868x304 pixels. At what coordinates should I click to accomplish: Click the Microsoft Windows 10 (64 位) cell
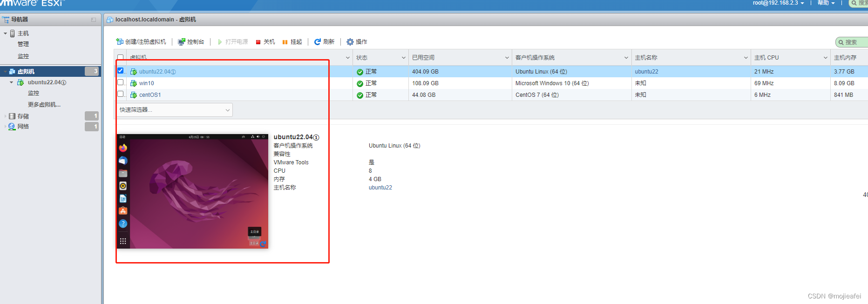[x=552, y=83]
